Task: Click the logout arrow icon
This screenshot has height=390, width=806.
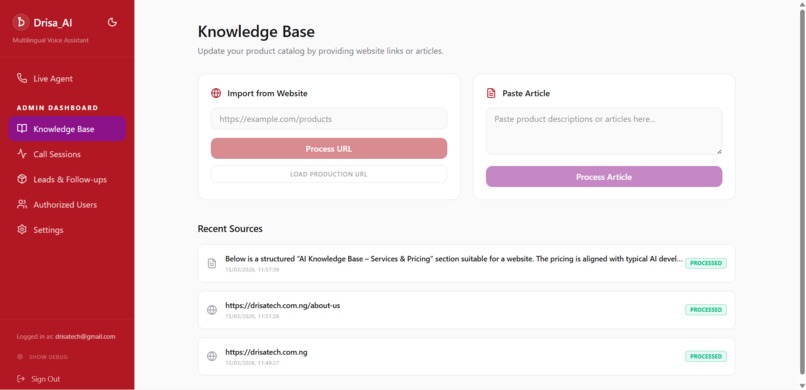Action: pyautogui.click(x=21, y=379)
